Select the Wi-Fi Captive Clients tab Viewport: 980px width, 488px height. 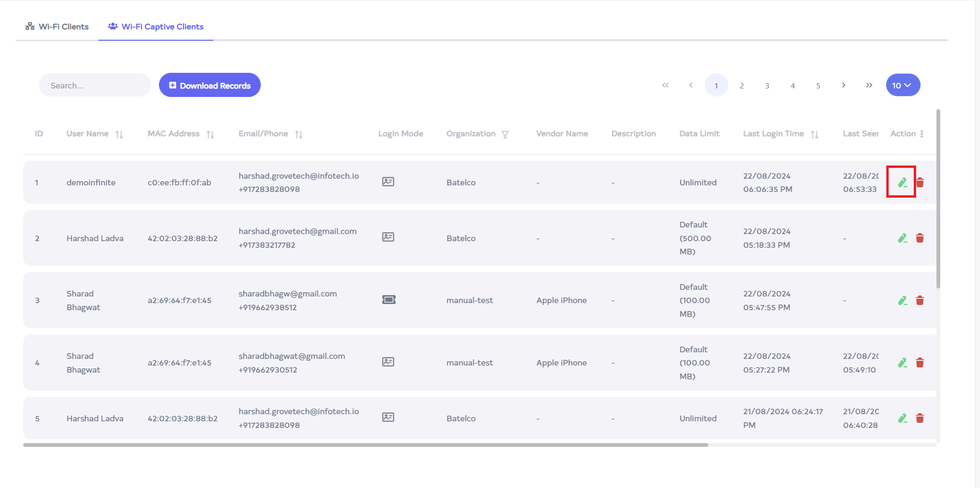tap(156, 26)
